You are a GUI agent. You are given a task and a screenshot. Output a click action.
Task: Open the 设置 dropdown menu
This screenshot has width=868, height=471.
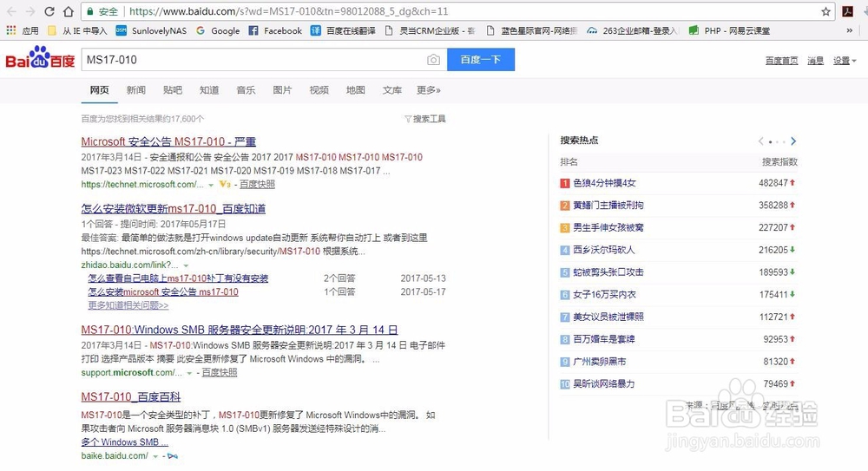(x=845, y=61)
